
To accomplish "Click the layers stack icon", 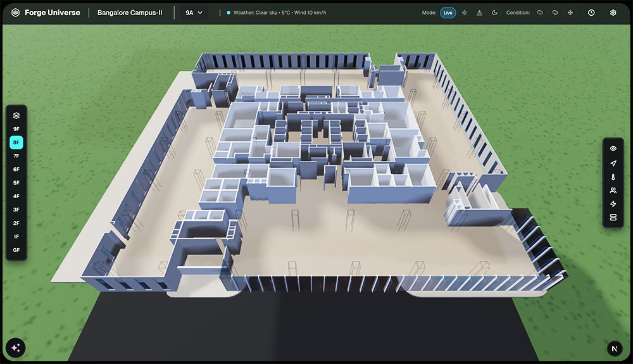I will tap(16, 116).
